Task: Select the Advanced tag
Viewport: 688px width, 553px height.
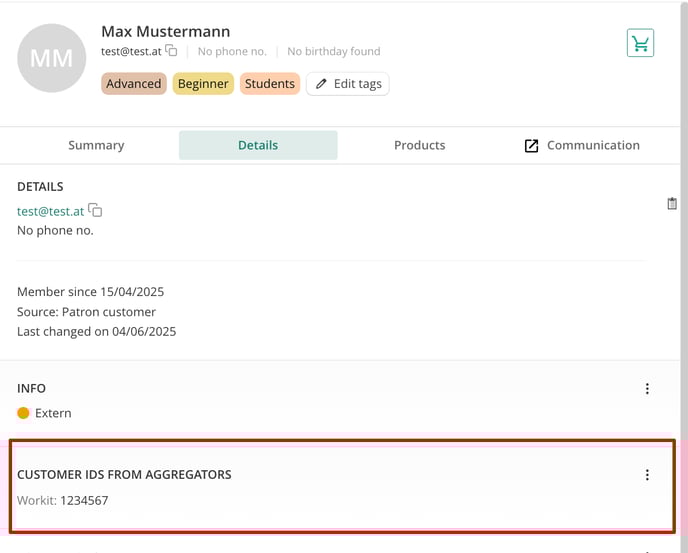Action: pyautogui.click(x=134, y=84)
